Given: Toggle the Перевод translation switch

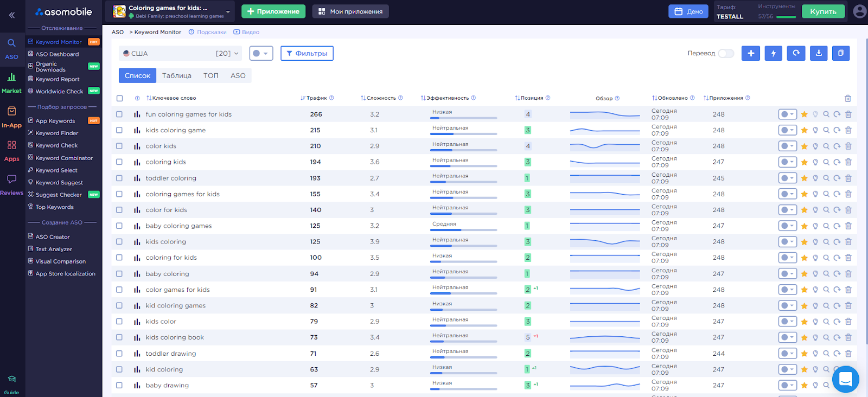Looking at the screenshot, I should coord(726,53).
